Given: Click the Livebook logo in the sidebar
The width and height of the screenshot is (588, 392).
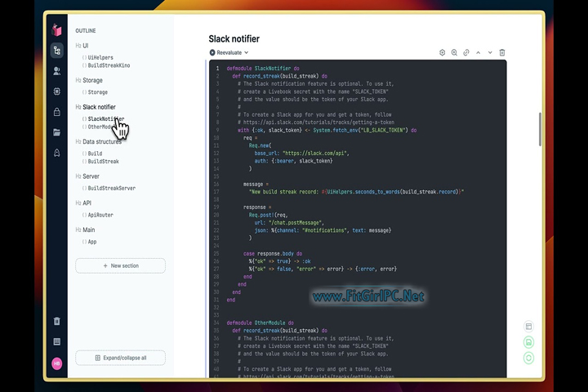Looking at the screenshot, I should [x=56, y=29].
